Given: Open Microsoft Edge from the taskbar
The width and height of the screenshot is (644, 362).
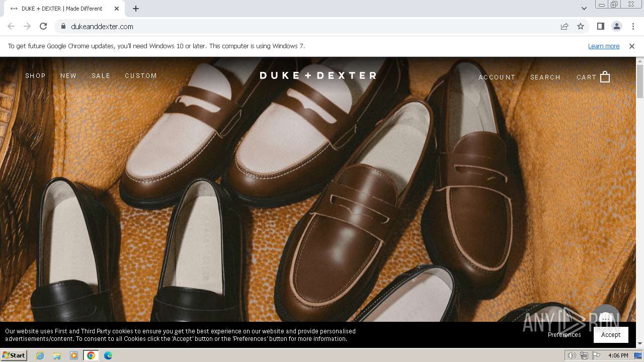Looking at the screenshot, I should click(x=108, y=355).
